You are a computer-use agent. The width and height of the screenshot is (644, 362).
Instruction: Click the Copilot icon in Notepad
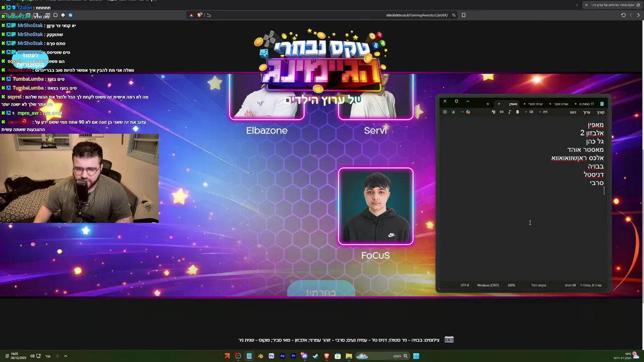(x=468, y=112)
